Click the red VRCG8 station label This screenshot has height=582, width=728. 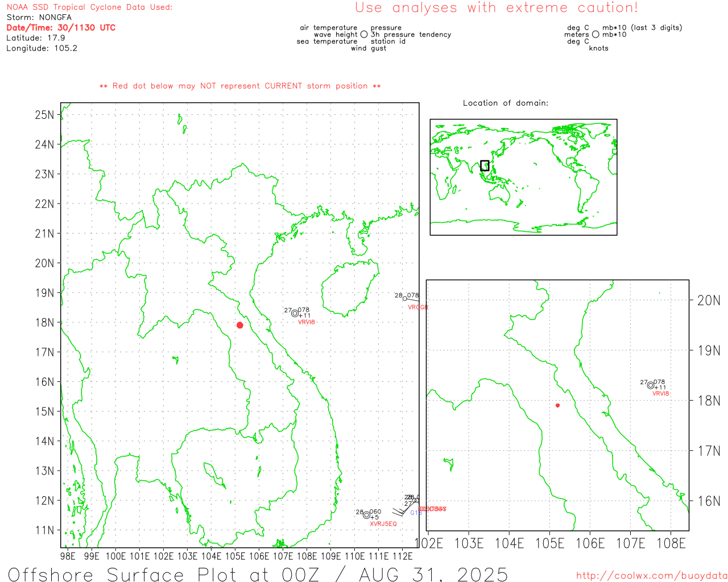tap(418, 307)
